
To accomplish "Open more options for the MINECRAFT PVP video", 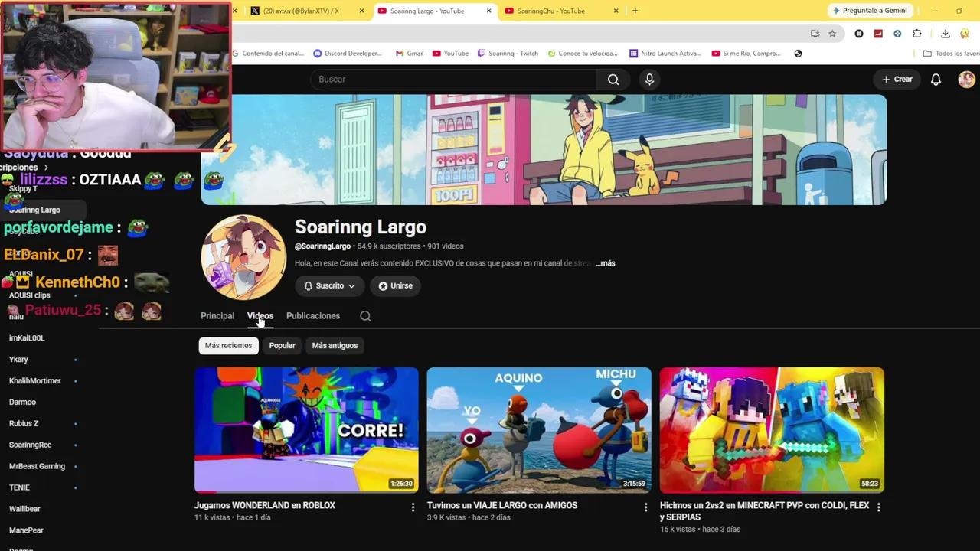I will [878, 507].
